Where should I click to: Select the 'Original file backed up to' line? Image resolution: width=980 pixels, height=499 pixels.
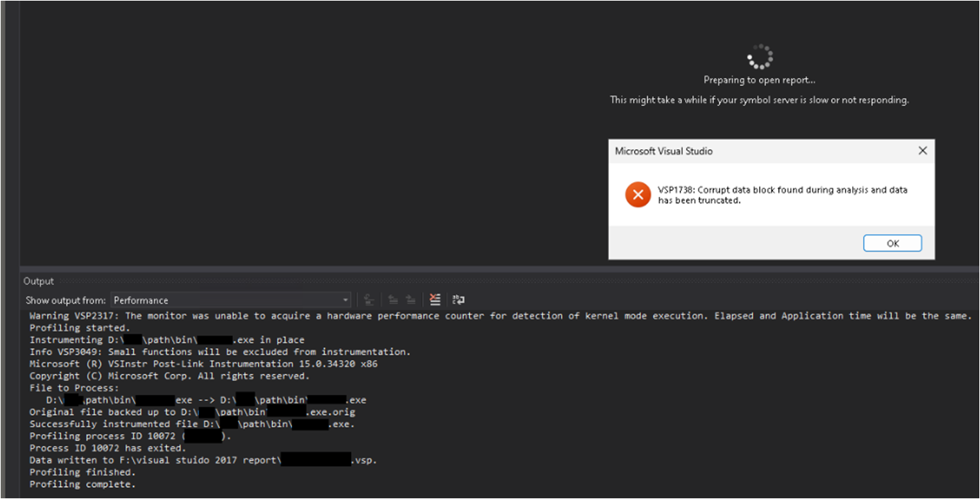pyautogui.click(x=192, y=412)
